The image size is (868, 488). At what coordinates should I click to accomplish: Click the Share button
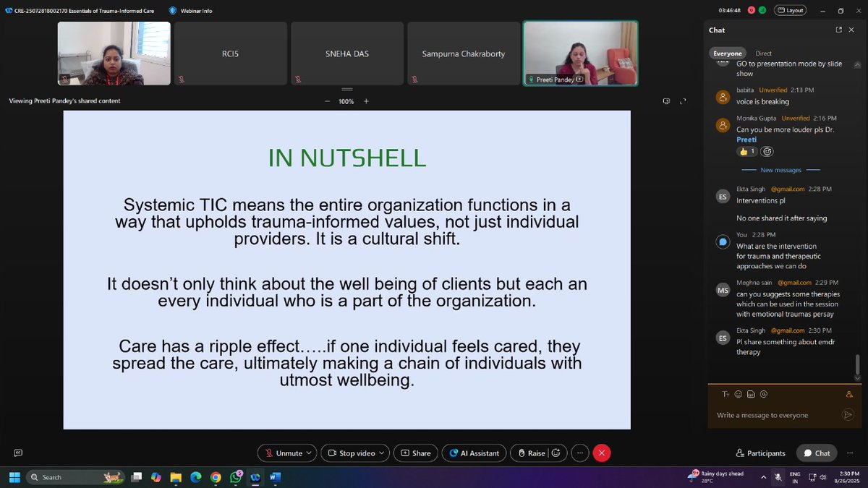pos(415,453)
